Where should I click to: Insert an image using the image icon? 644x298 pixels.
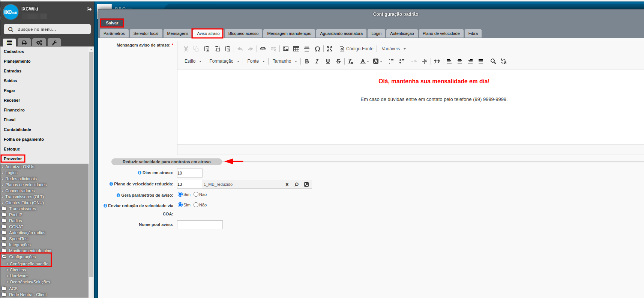286,49
